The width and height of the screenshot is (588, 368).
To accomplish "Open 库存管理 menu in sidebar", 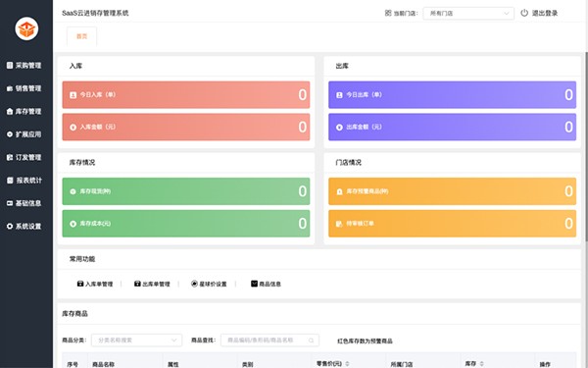I will [x=24, y=112].
